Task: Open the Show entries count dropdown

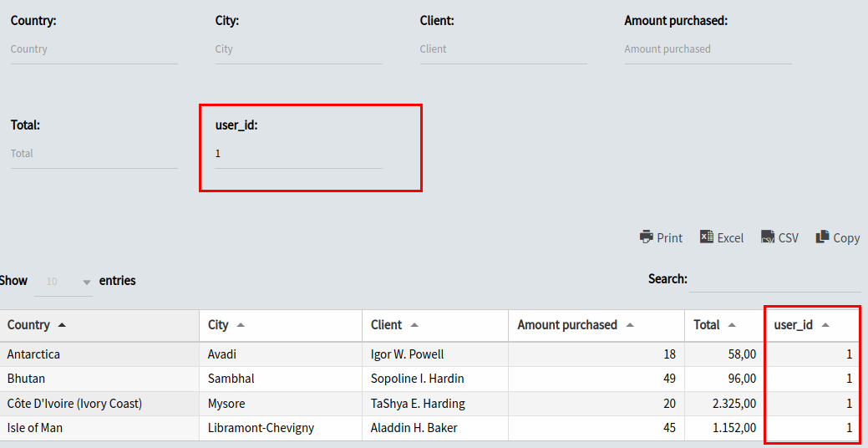Action: 63,282
